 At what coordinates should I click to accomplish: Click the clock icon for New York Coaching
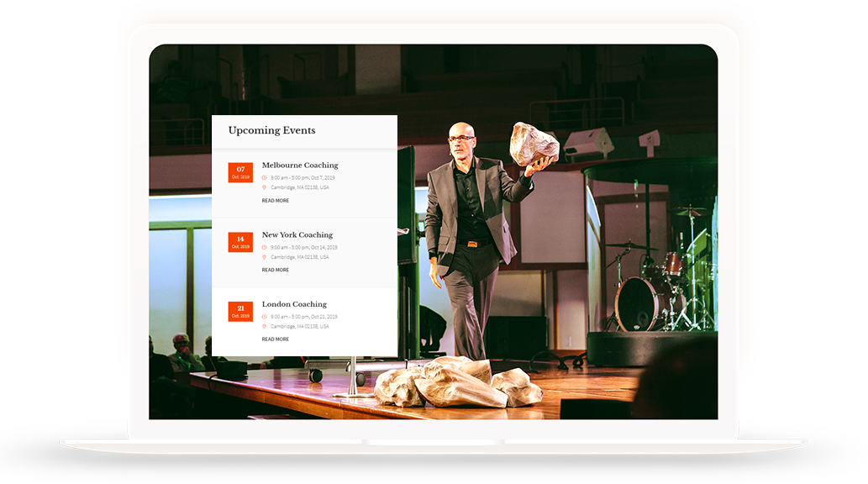pyautogui.click(x=265, y=247)
